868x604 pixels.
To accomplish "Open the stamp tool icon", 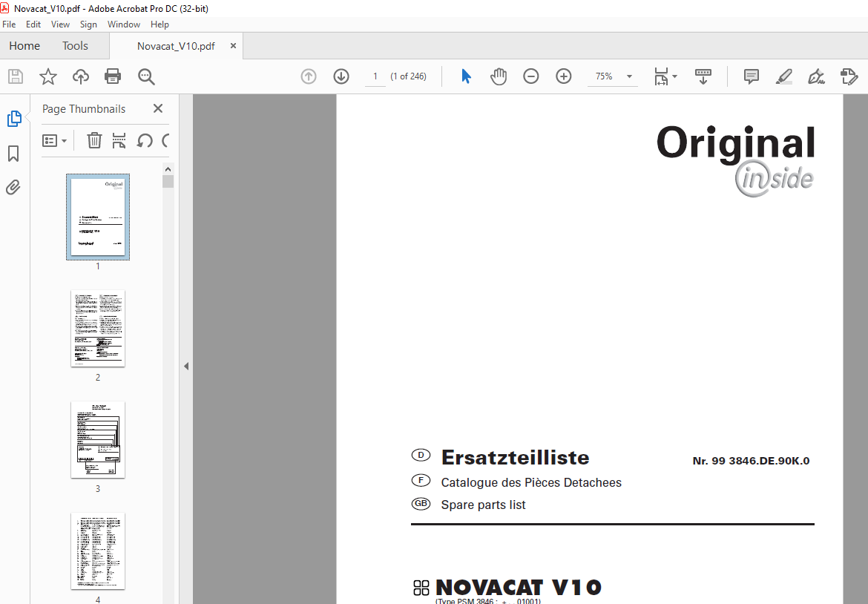I will (x=849, y=76).
